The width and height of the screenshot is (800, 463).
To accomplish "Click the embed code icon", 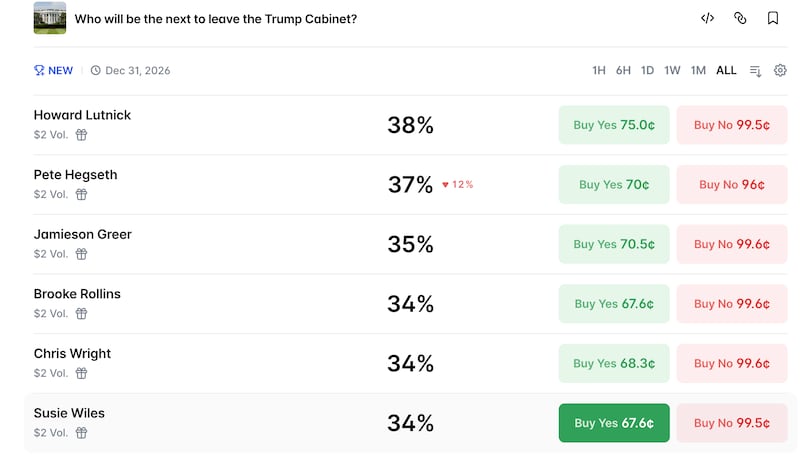I will pos(707,18).
